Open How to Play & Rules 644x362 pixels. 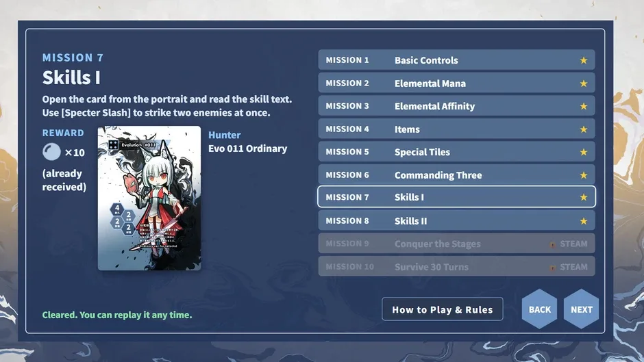pyautogui.click(x=443, y=309)
